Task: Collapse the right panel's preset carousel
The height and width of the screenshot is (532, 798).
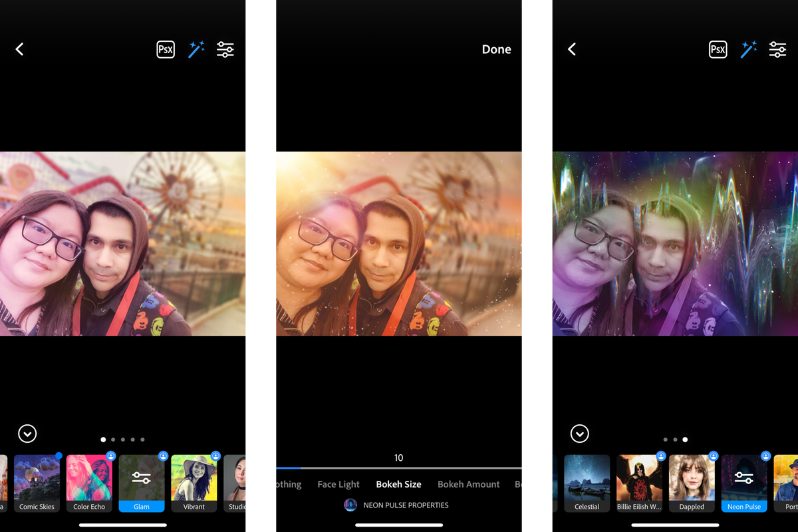Action: coord(579,434)
